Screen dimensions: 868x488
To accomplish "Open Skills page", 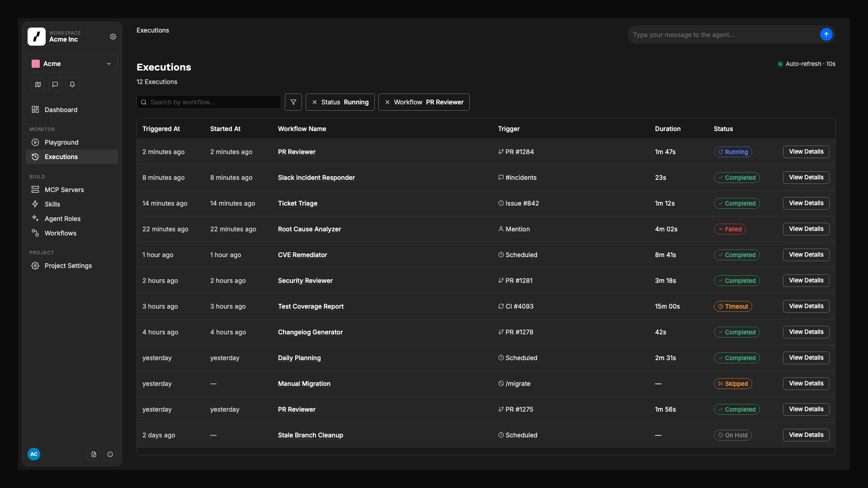I will pos(72,204).
